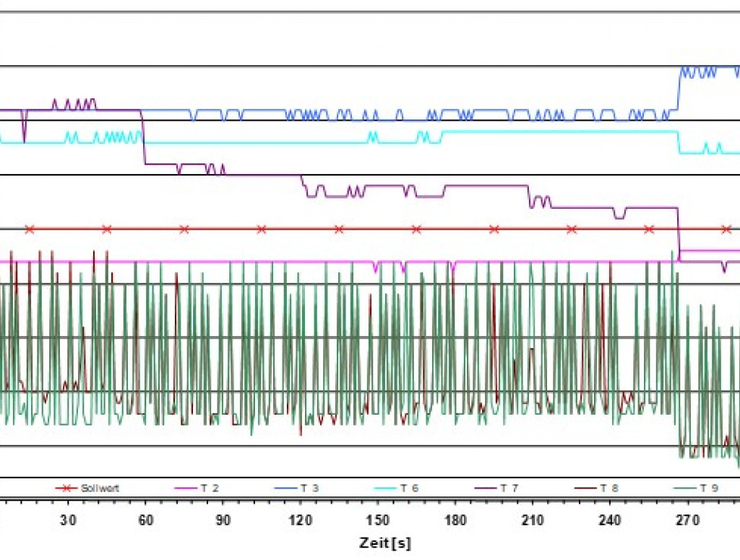Viewport: 740px width, 560px height.
Task: Select the 240 time axis label
Action: (x=610, y=520)
